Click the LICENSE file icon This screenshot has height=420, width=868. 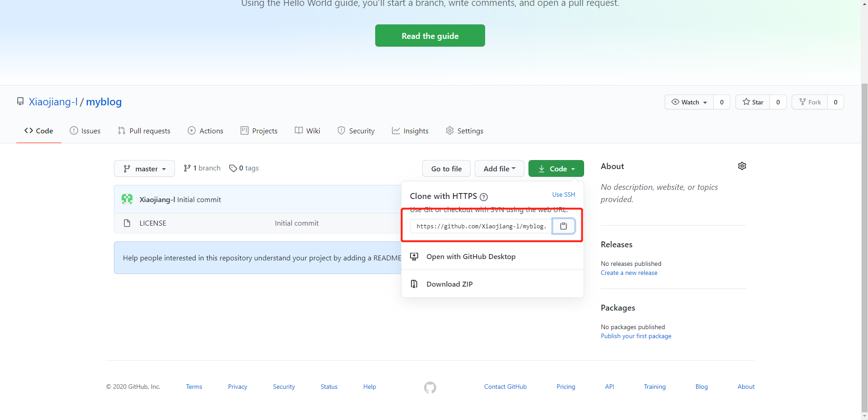[x=127, y=223]
